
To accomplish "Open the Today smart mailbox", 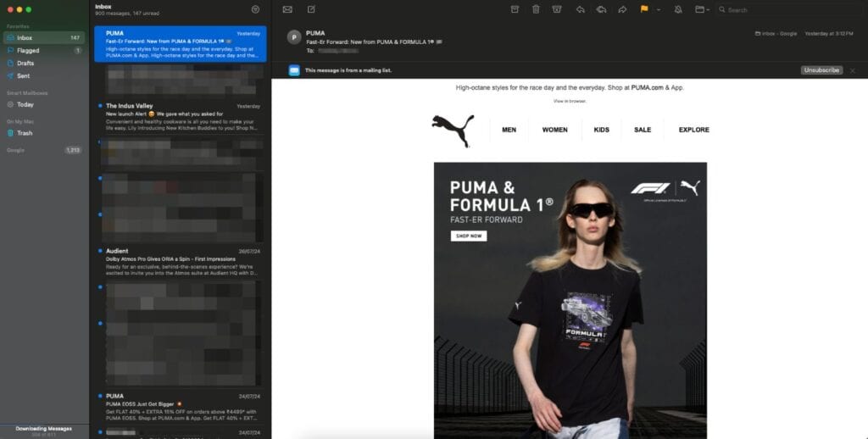I will click(44, 104).
